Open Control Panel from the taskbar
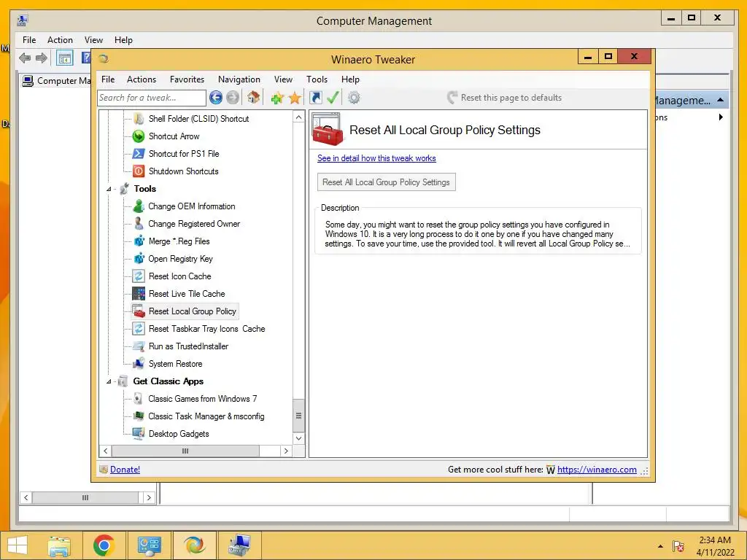747x560 pixels. 149,545
